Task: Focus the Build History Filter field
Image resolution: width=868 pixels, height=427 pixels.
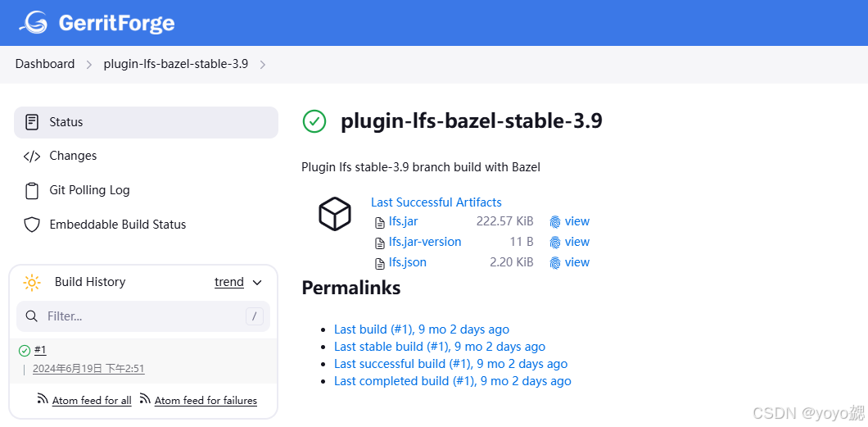Action: (x=142, y=316)
